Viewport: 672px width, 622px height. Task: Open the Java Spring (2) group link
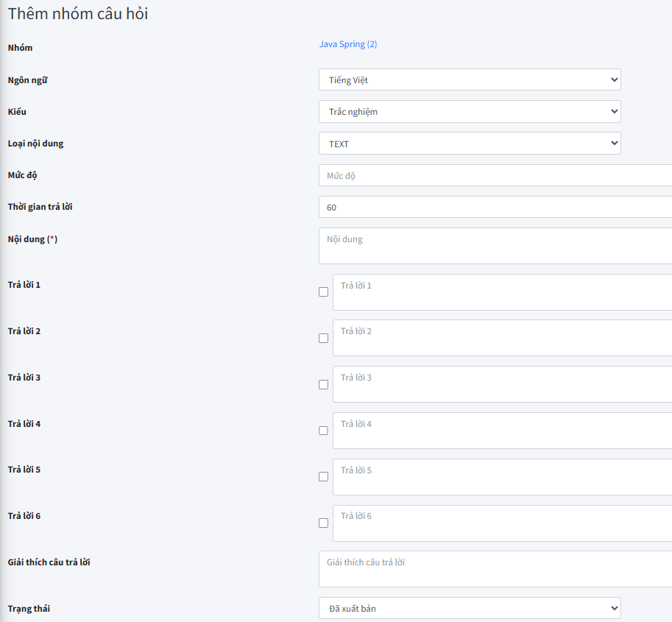pyautogui.click(x=347, y=44)
